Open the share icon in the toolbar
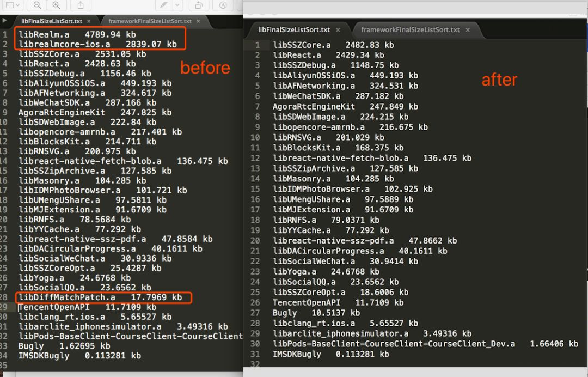The width and height of the screenshot is (588, 377). point(80,5)
